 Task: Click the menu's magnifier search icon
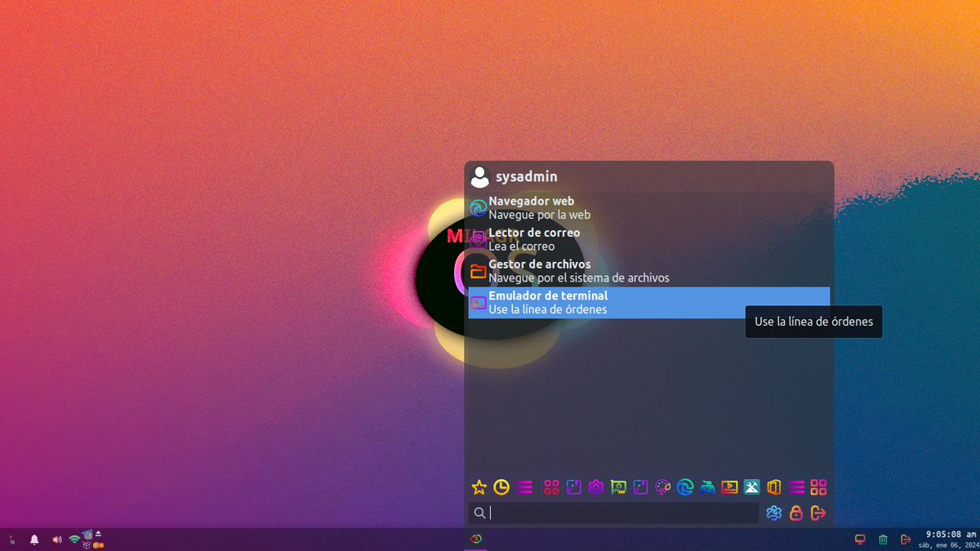coord(479,513)
